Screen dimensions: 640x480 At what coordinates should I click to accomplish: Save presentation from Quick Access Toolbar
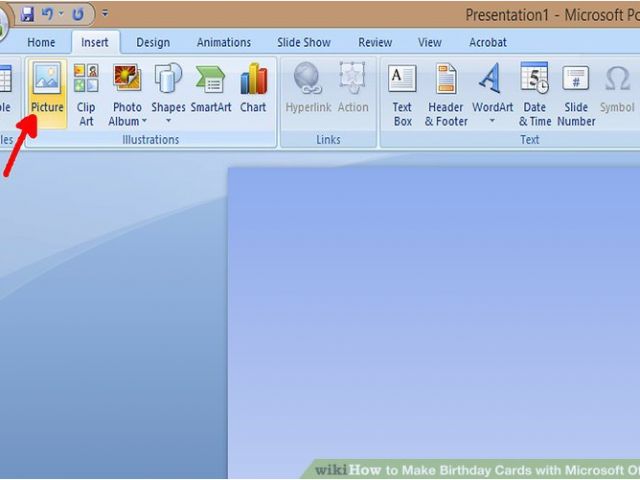click(27, 15)
